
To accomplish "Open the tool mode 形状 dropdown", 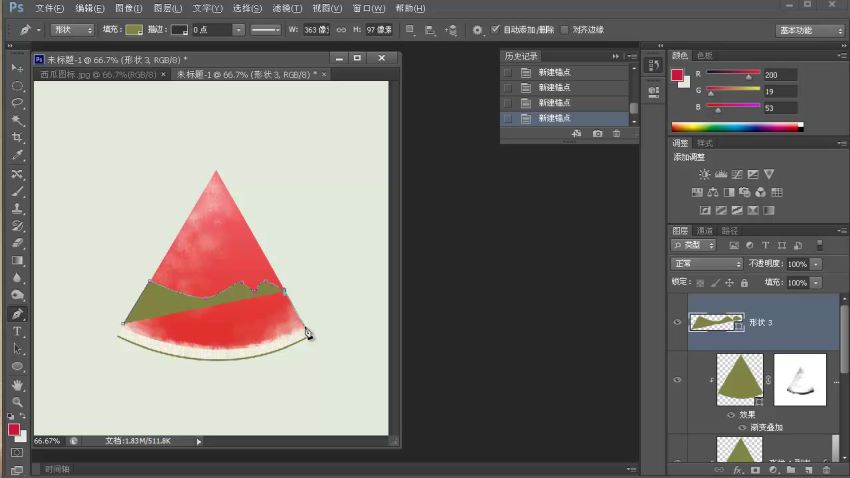I will 73,30.
